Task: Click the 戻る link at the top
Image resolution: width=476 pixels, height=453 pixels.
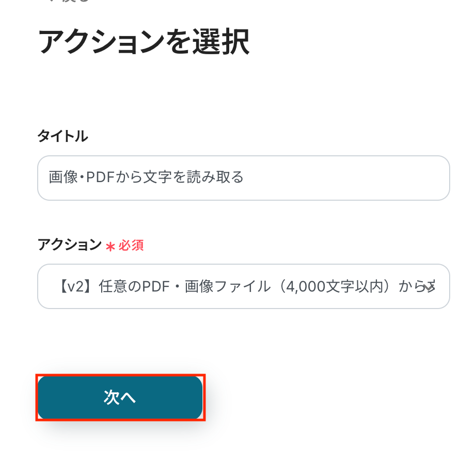Action: pyautogui.click(x=77, y=2)
